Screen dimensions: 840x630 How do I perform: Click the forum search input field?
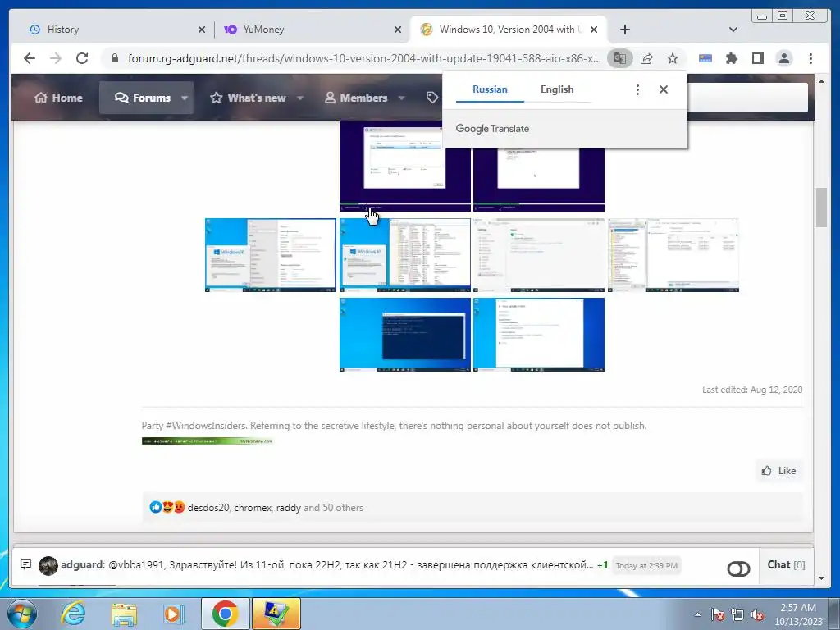747,98
